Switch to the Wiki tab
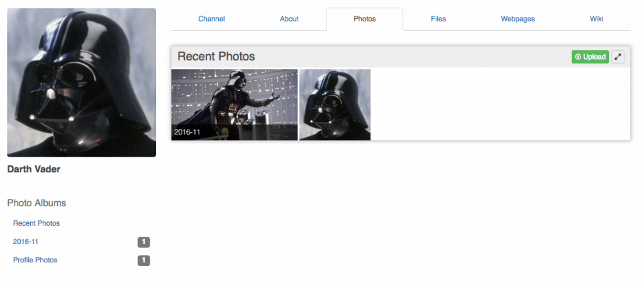The height and width of the screenshot is (285, 644). click(x=596, y=19)
